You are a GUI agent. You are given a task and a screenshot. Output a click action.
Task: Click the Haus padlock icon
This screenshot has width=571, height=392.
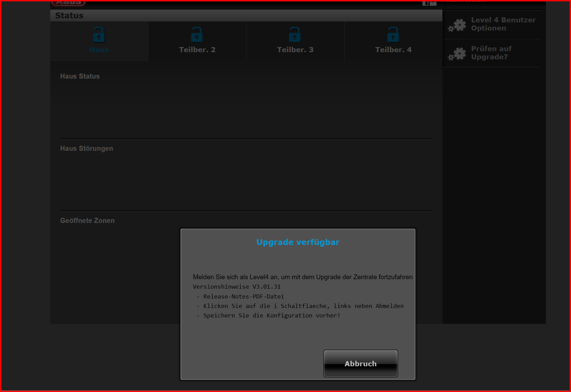99,35
